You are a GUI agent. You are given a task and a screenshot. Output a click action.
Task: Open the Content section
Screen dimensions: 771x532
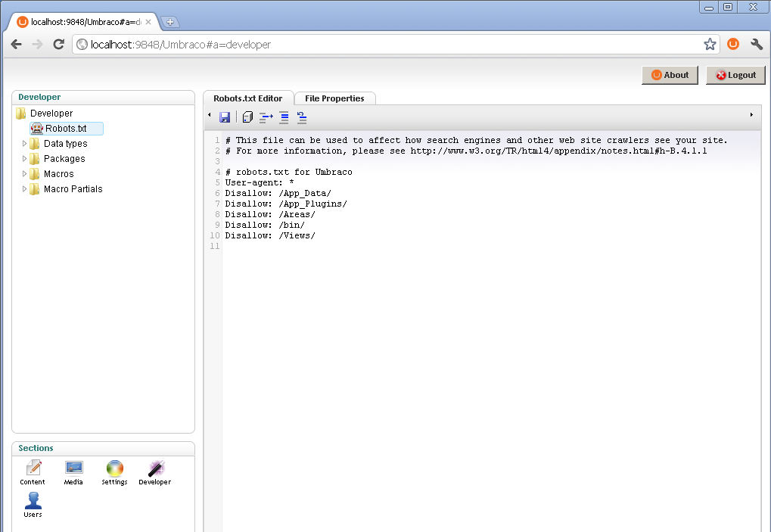[33, 472]
